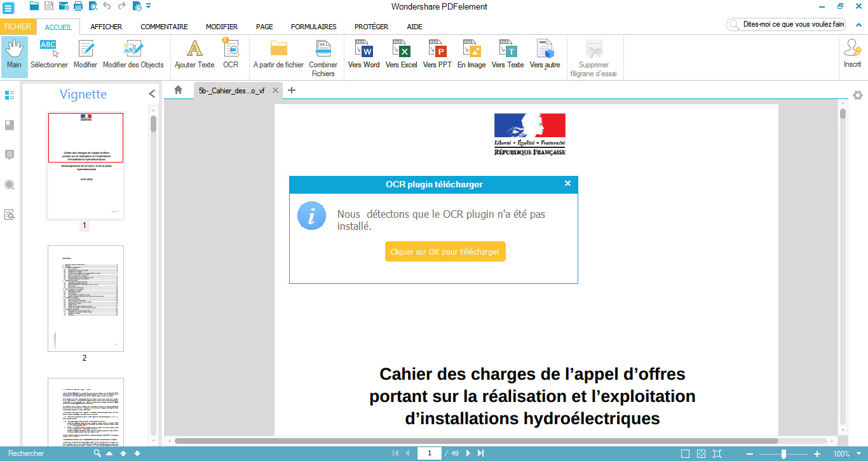The height and width of the screenshot is (461, 868).
Task: Go to the previous page
Action: coord(408,453)
